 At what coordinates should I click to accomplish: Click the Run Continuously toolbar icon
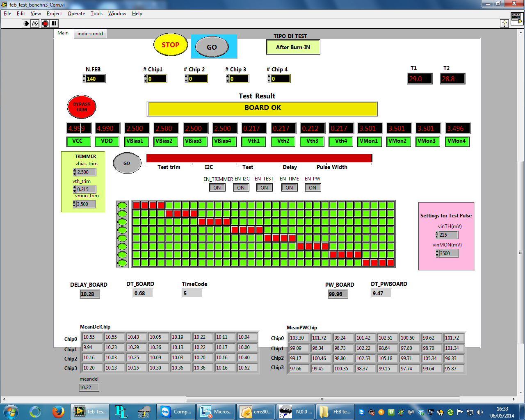click(35, 23)
